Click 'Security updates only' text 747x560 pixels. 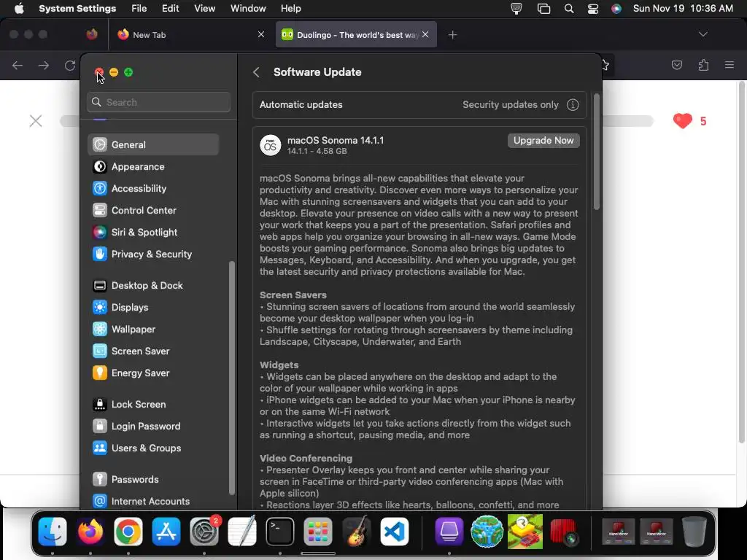[510, 105]
